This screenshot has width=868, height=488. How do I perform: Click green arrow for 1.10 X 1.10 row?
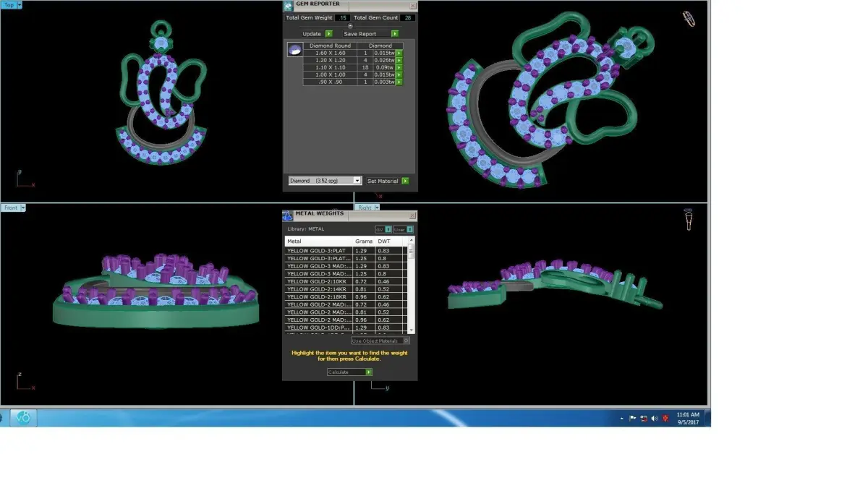click(x=399, y=67)
